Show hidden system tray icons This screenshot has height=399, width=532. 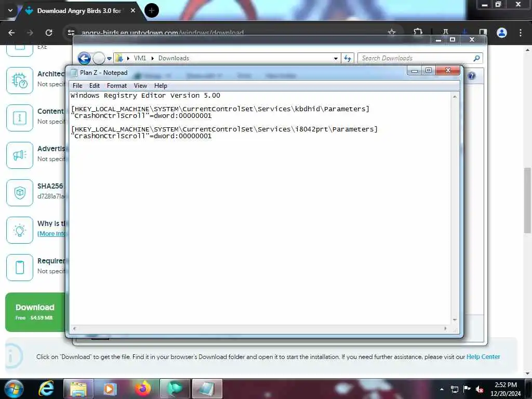point(442,389)
